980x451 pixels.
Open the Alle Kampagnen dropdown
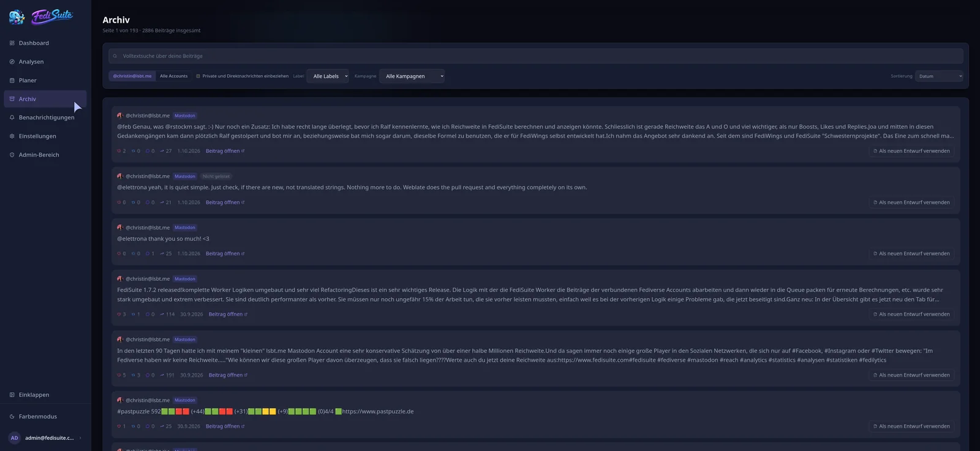[x=412, y=76]
